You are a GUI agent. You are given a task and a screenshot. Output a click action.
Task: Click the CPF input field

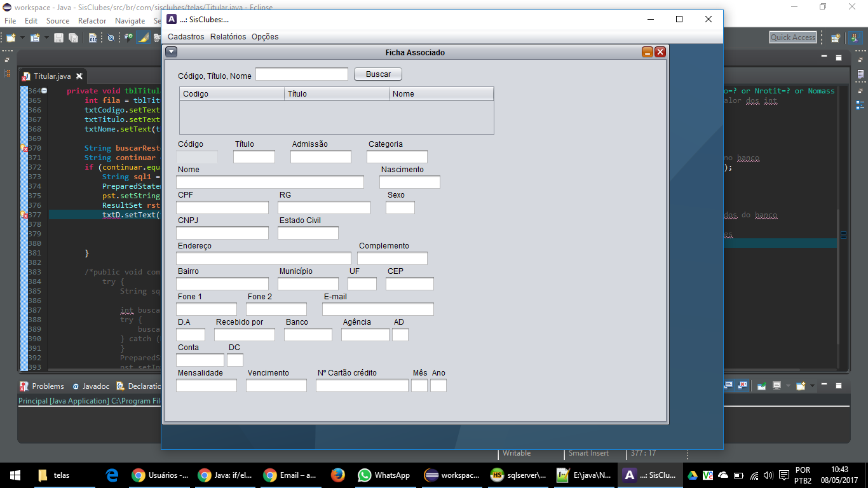click(222, 208)
